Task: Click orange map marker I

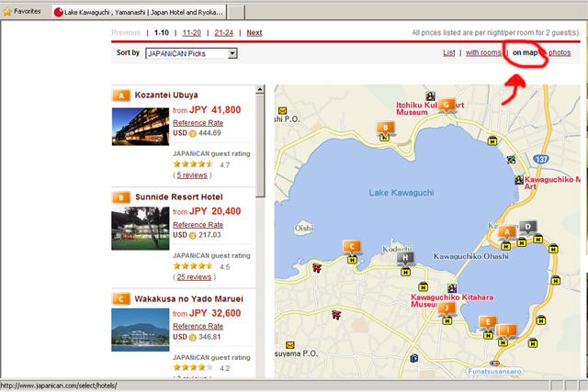Action: 508,330
